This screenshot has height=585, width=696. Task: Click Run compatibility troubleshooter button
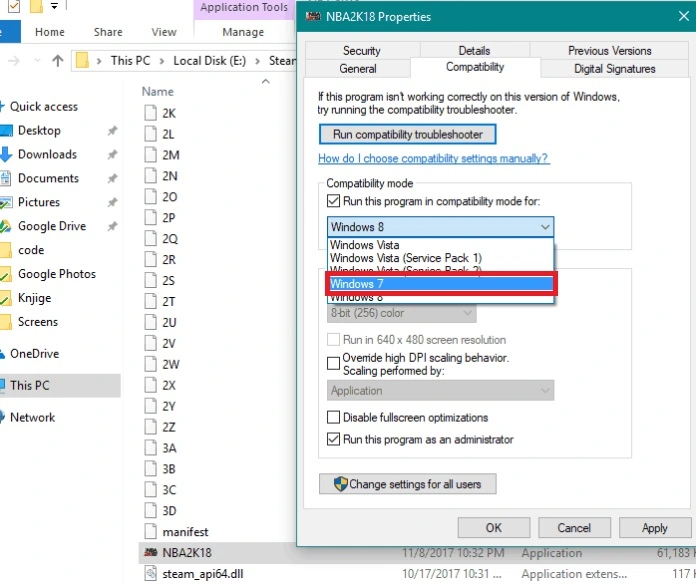click(x=407, y=134)
